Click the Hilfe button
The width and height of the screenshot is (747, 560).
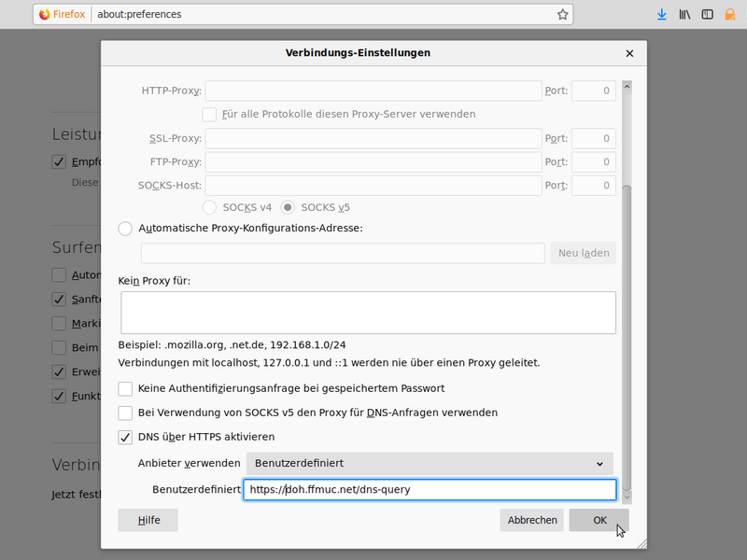148,520
